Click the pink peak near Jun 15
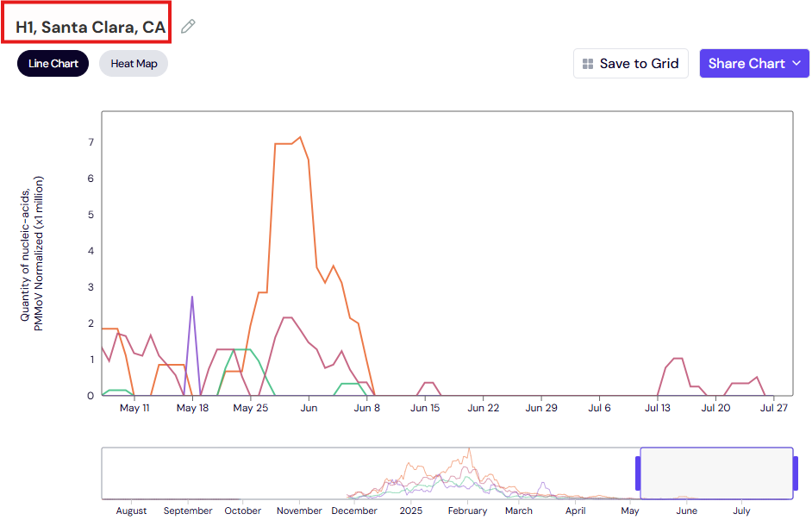 point(428,383)
